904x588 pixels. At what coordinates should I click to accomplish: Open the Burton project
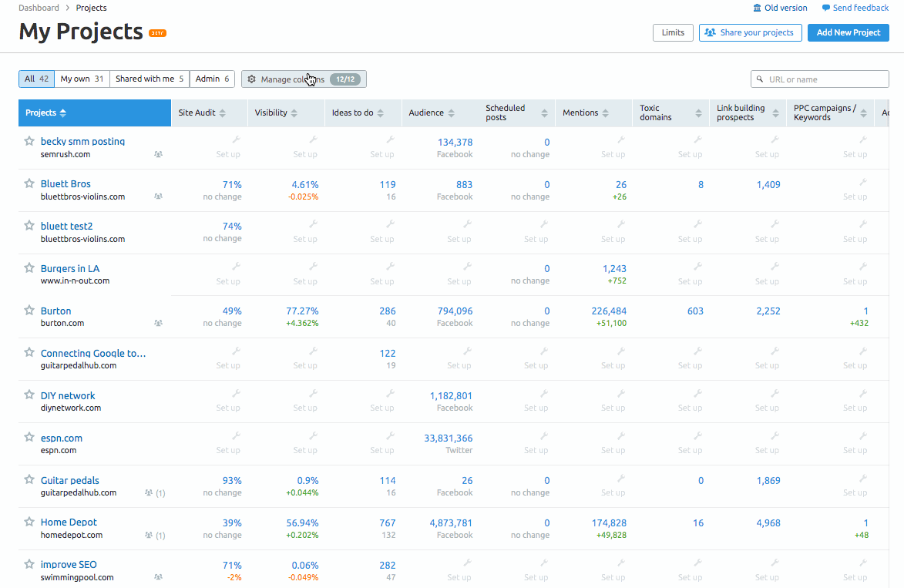(55, 311)
